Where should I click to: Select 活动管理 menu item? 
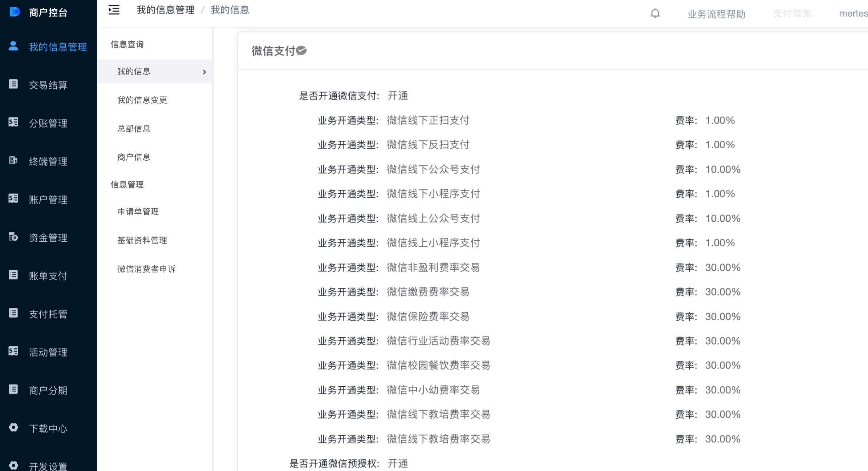[x=48, y=352]
